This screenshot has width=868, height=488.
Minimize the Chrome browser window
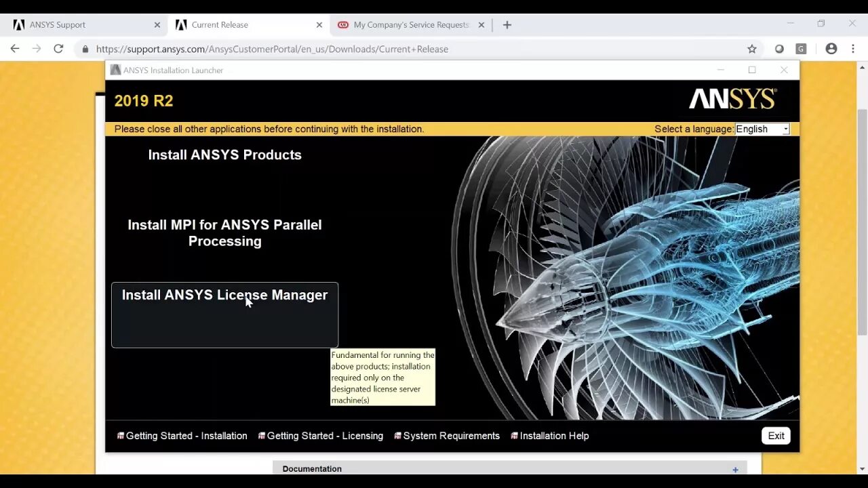tap(790, 24)
